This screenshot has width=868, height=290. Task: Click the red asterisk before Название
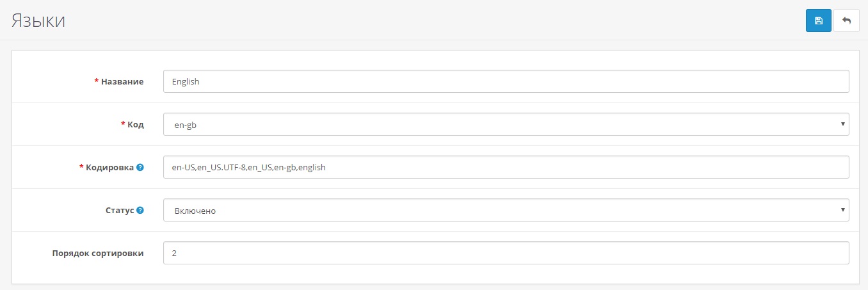click(x=97, y=82)
